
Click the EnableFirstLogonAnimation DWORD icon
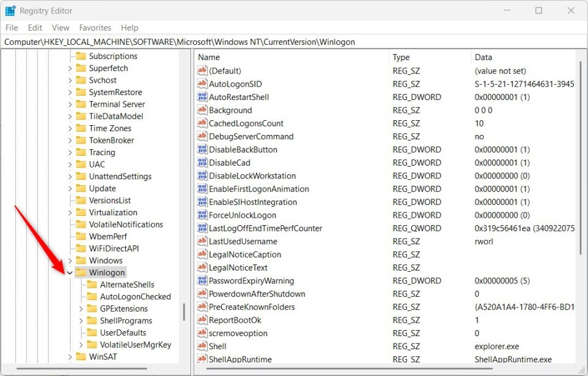pyautogui.click(x=202, y=189)
